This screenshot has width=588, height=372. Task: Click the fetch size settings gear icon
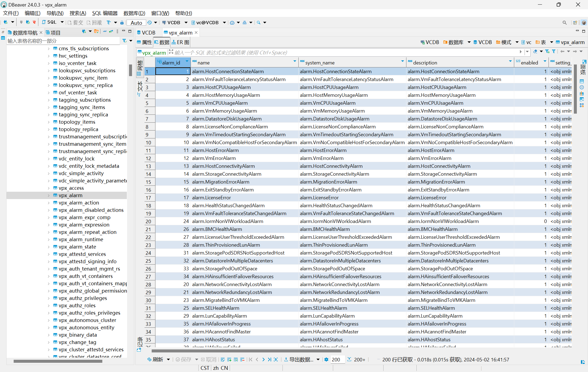click(x=326, y=359)
